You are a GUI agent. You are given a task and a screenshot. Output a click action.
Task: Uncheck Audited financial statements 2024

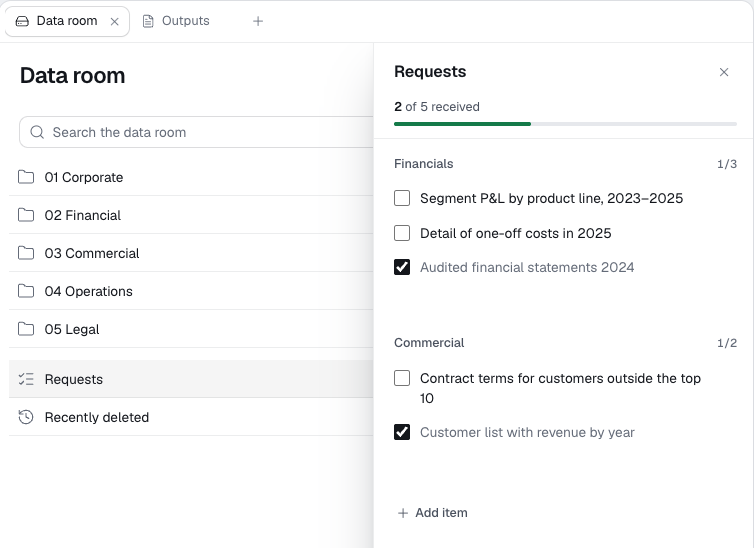click(402, 267)
